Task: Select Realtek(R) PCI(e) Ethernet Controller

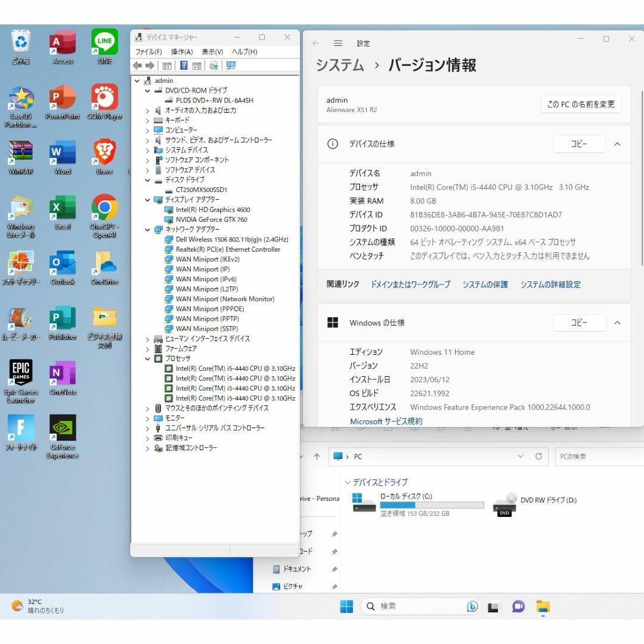Action: (228, 249)
